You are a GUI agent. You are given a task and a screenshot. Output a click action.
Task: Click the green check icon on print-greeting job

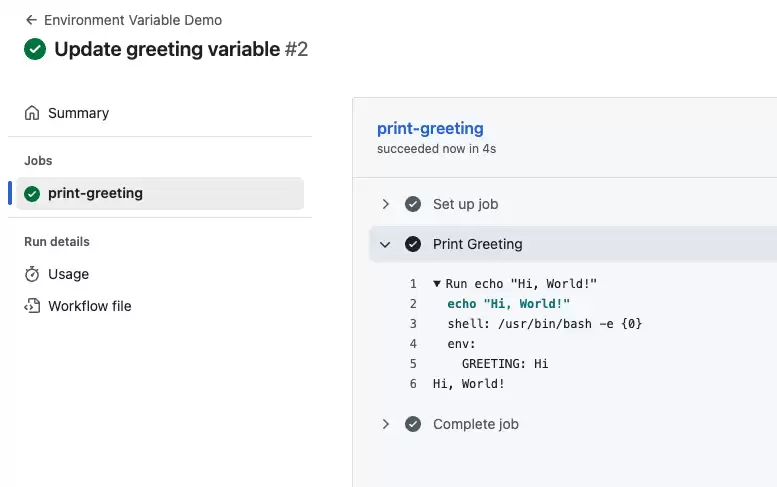pyautogui.click(x=32, y=194)
